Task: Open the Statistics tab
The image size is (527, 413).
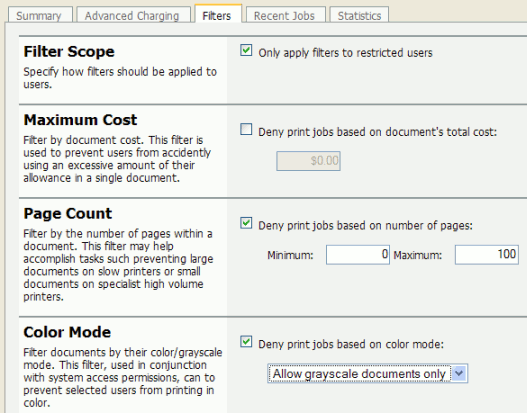Action: (x=359, y=15)
